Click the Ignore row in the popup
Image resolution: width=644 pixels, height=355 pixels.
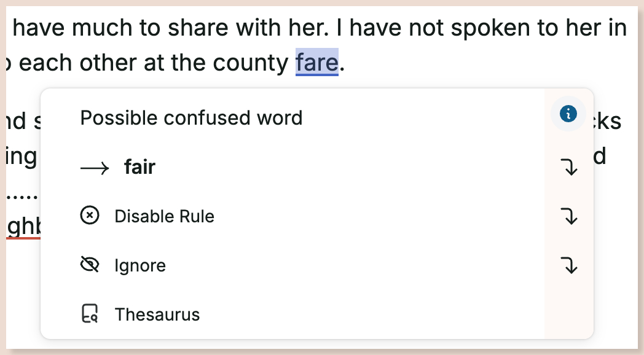pos(140,265)
